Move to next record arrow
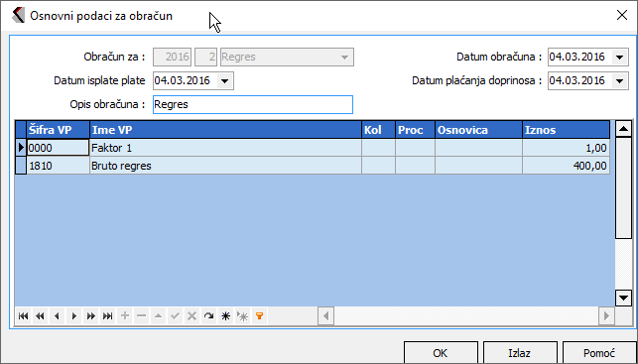Image resolution: width=638 pixels, height=364 pixels. pos(73,316)
